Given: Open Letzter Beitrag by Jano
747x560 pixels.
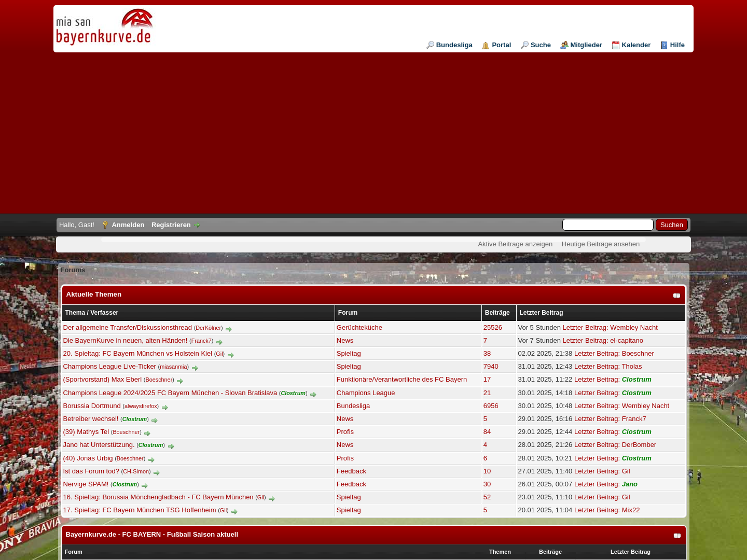Looking at the screenshot, I should pos(606,484).
